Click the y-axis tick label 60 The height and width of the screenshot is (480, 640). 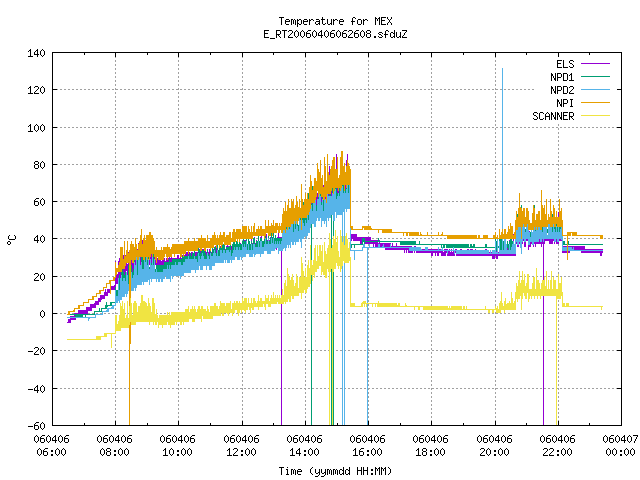click(x=39, y=202)
